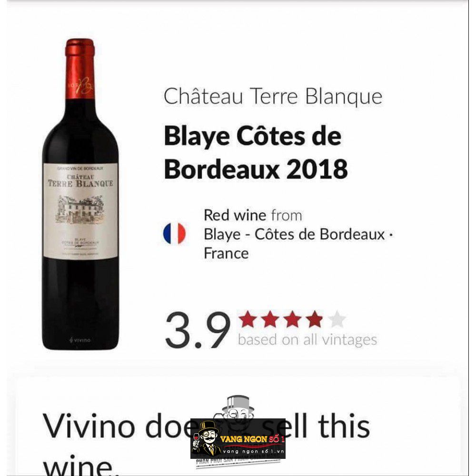
Task: Click the Vivino watermark on the bottle
Action: [x=80, y=340]
